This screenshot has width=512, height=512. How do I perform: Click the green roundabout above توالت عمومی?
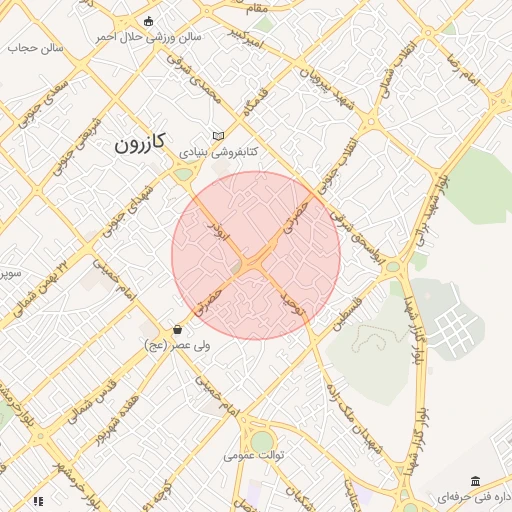coord(262,442)
